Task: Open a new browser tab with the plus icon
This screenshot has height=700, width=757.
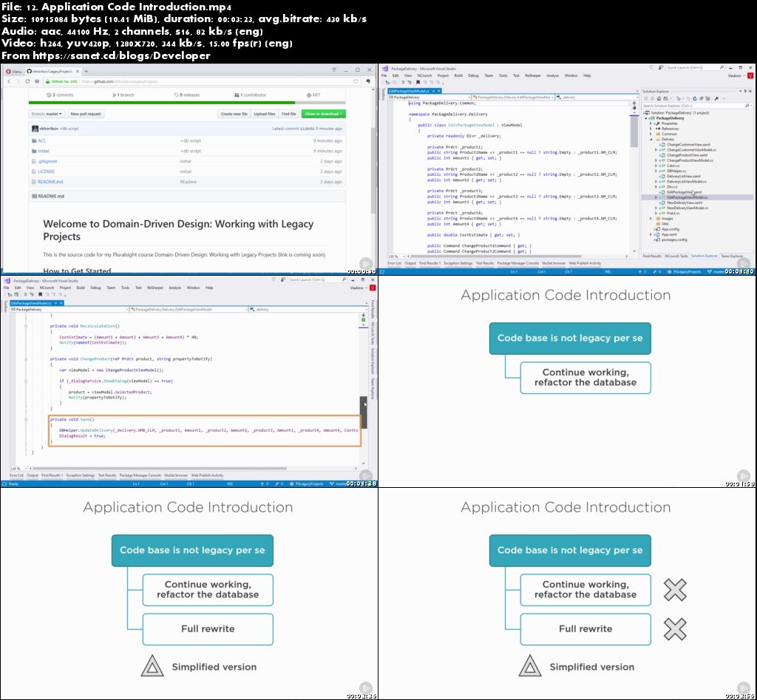Action: [86, 71]
